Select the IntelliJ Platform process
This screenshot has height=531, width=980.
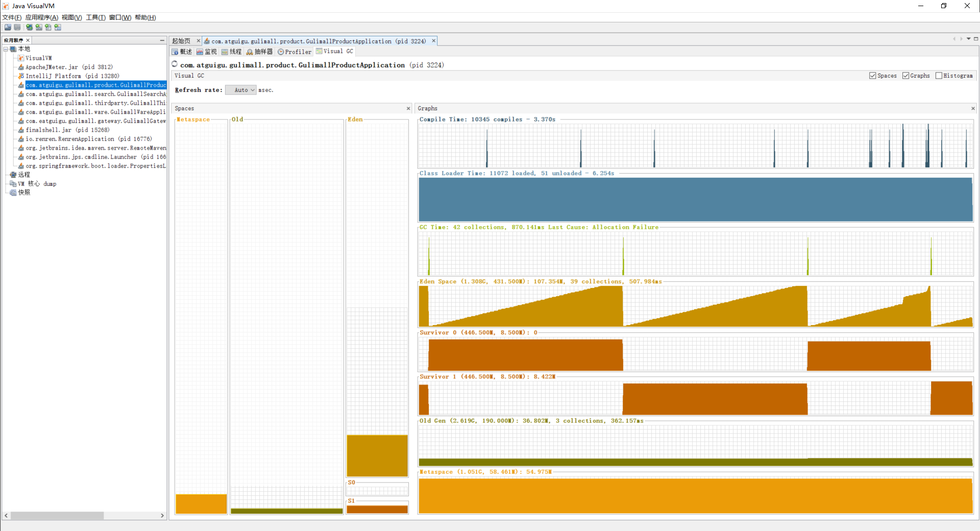click(72, 76)
